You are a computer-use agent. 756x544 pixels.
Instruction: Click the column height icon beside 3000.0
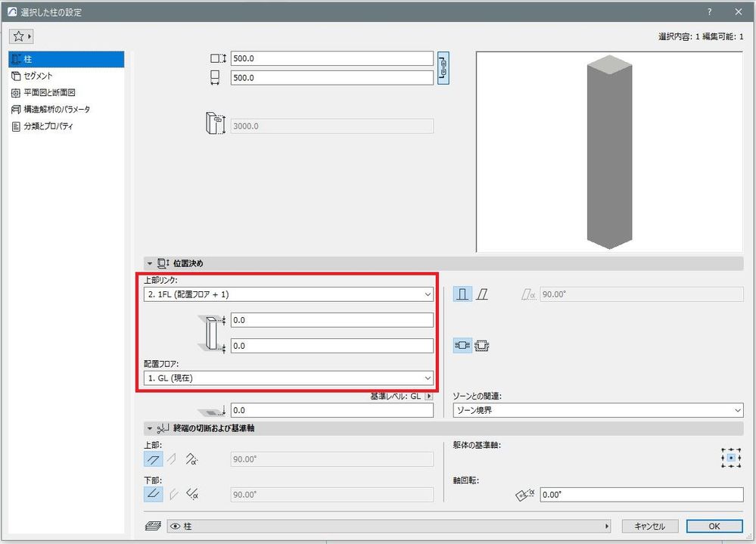[215, 123]
